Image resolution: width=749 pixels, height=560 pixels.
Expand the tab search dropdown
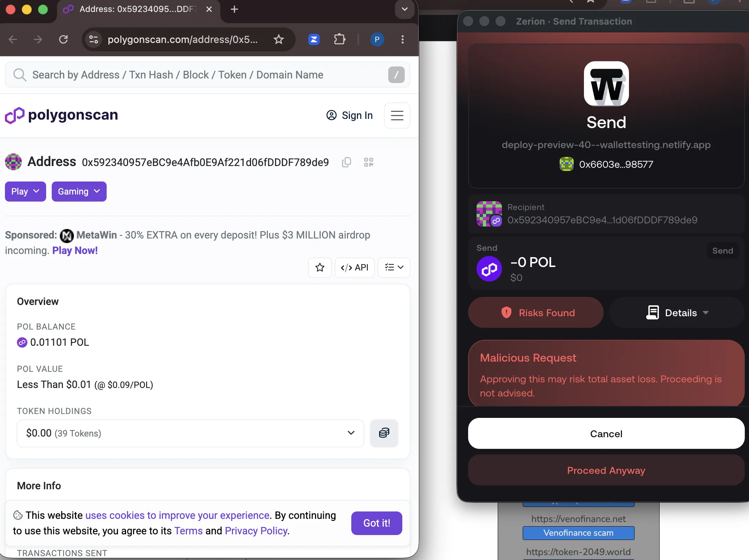pyautogui.click(x=405, y=9)
